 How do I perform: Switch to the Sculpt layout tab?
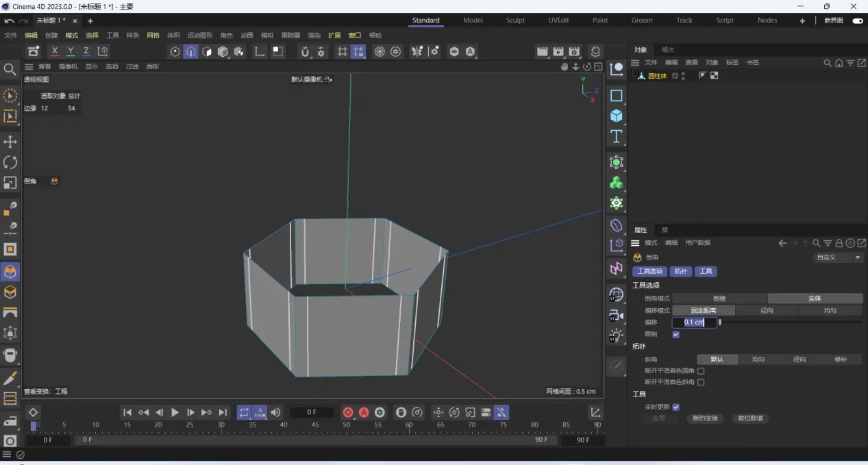click(x=515, y=21)
